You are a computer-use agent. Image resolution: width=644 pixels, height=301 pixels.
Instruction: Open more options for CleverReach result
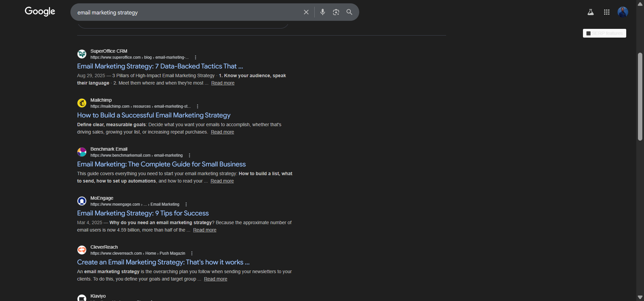point(192,253)
